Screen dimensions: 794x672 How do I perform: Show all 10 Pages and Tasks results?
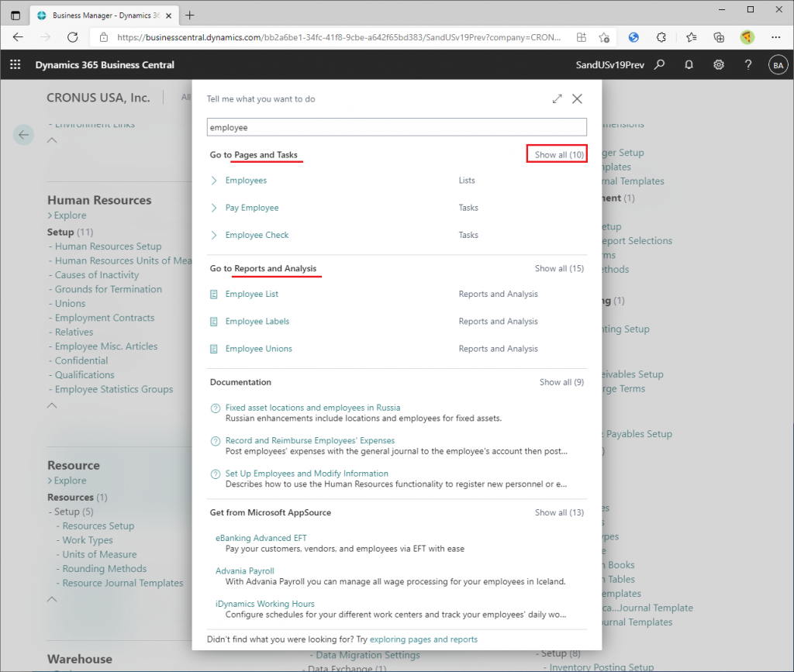[x=559, y=155]
